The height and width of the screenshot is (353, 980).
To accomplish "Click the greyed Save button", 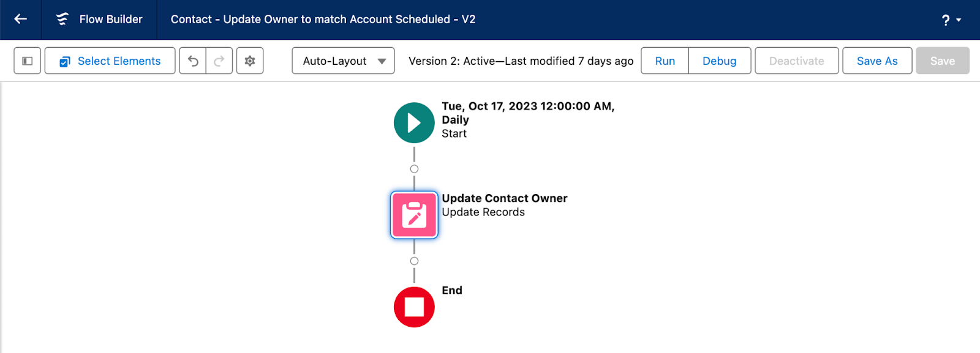I will [943, 61].
